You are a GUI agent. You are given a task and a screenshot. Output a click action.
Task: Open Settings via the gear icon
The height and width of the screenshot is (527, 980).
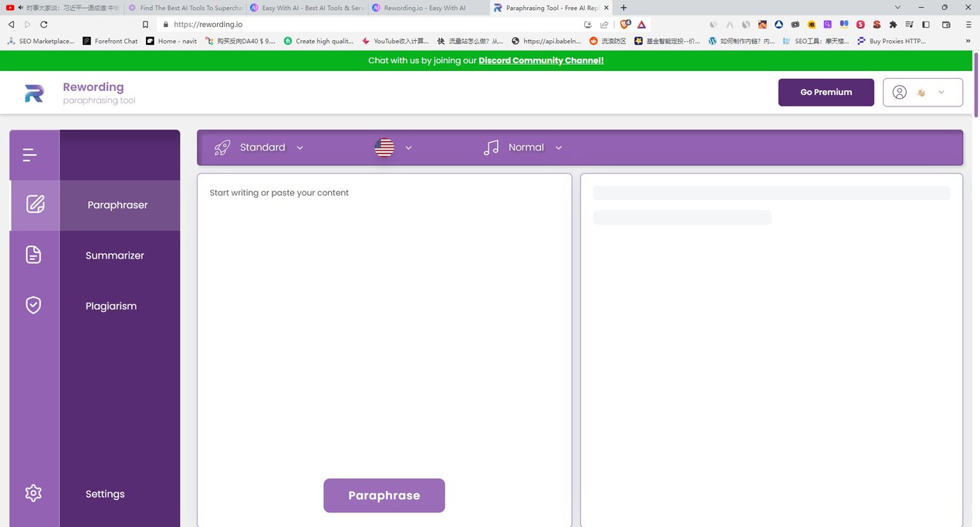pos(32,492)
